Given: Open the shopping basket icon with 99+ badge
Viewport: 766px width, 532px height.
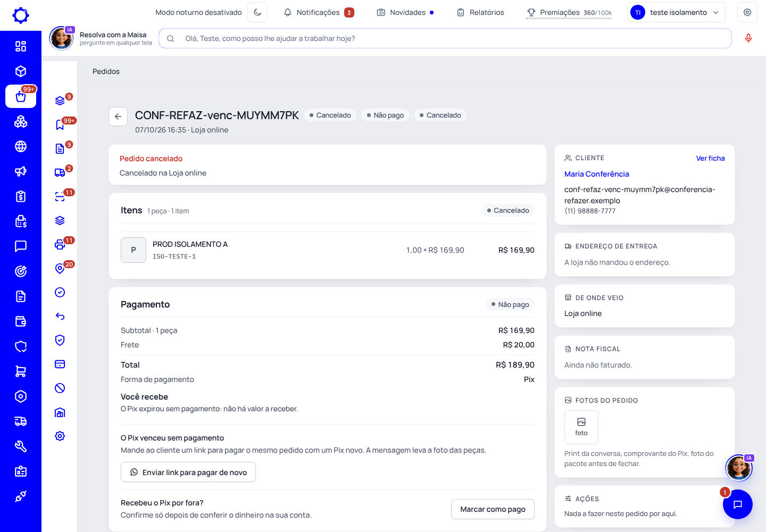Looking at the screenshot, I should click(21, 96).
